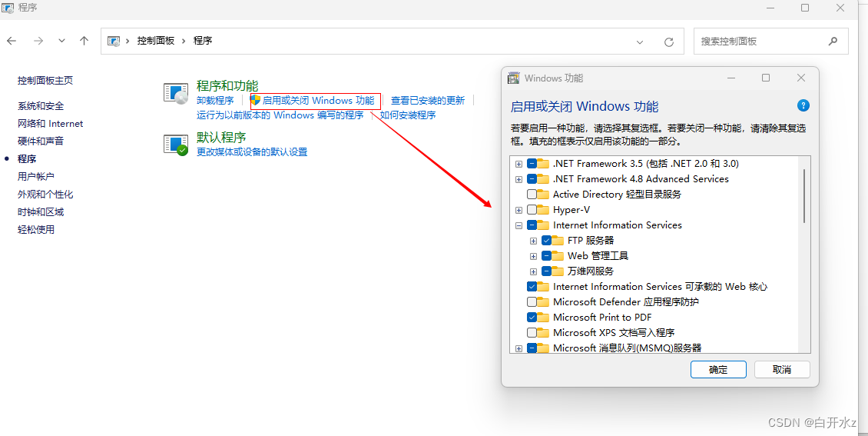Image resolution: width=868 pixels, height=436 pixels.
Task: Open the address bar history dropdown
Action: (x=640, y=42)
